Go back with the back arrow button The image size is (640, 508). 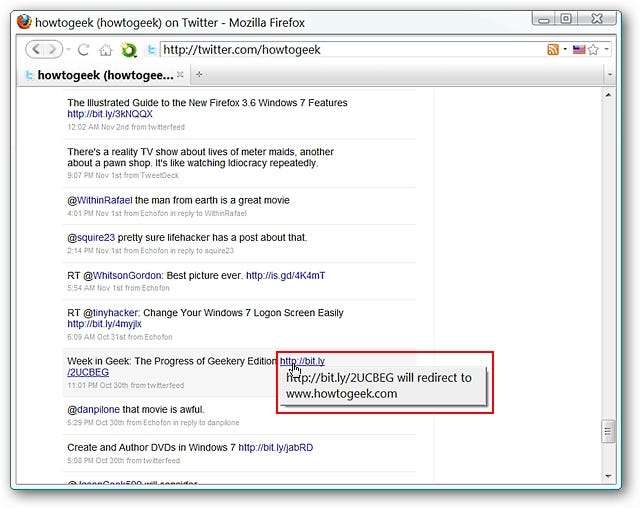(x=36, y=50)
